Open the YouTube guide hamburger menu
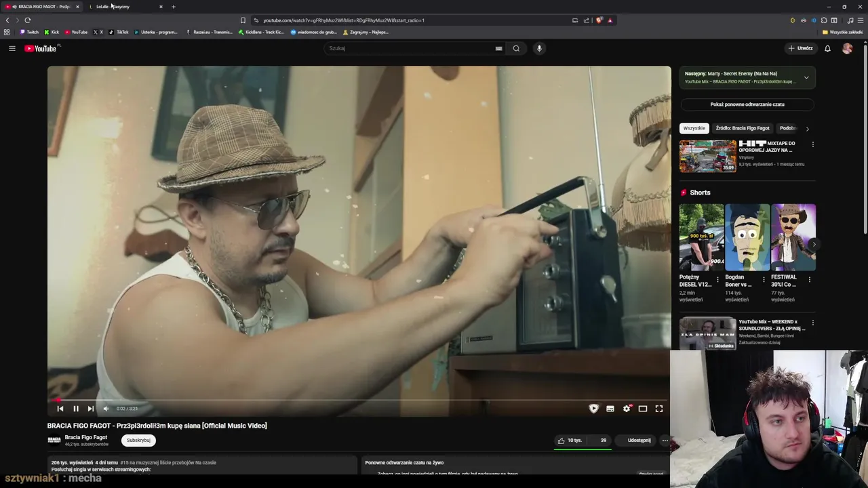Image resolution: width=868 pixels, height=488 pixels. pos(12,48)
